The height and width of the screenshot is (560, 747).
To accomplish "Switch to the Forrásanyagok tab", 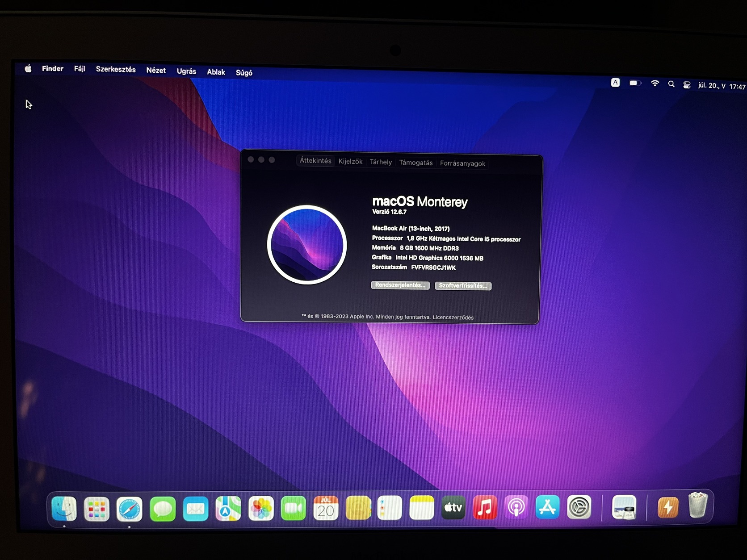I will pyautogui.click(x=462, y=163).
